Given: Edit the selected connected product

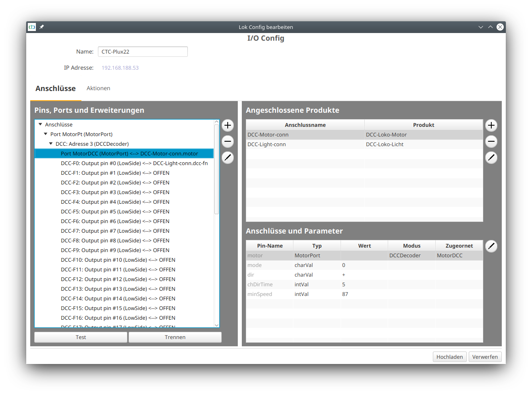Looking at the screenshot, I should point(491,157).
